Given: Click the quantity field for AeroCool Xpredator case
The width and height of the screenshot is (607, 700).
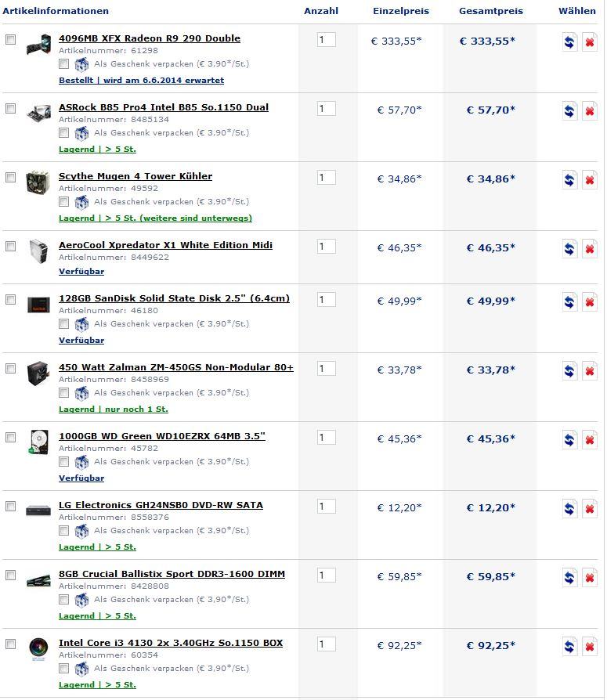Looking at the screenshot, I should [326, 247].
